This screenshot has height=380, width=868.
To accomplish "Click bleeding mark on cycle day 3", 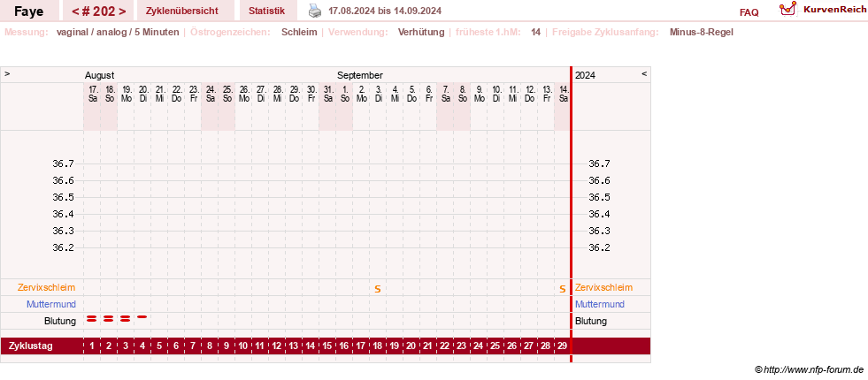I will [125, 318].
